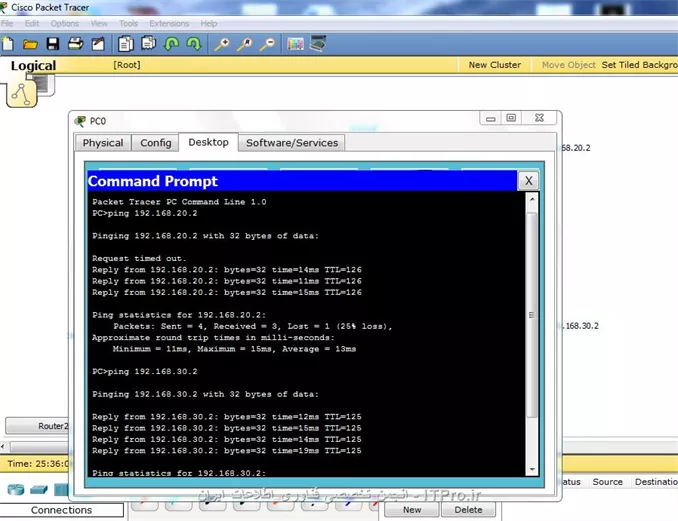Reset zoom with the middle magnifier icon

tap(245, 44)
